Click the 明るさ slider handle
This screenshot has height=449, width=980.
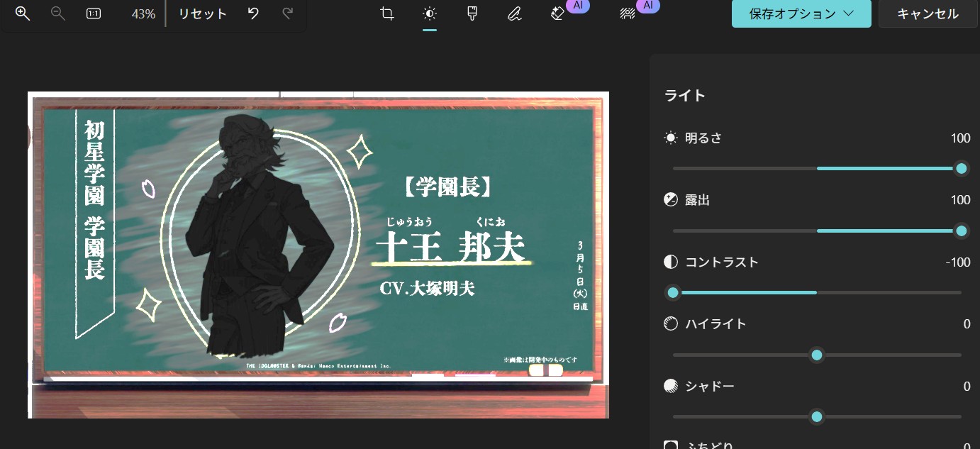tap(962, 168)
